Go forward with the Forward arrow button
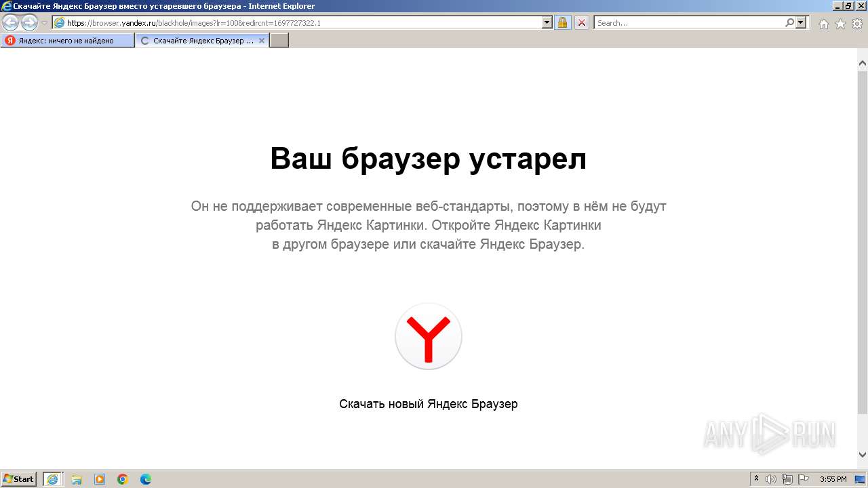The height and width of the screenshot is (488, 868). 29,22
